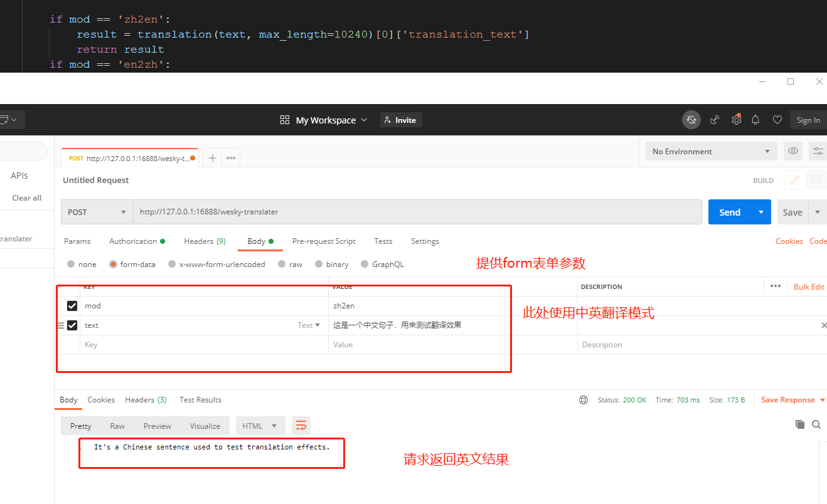
Task: Click the drag handle of the text row
Action: coord(61,325)
